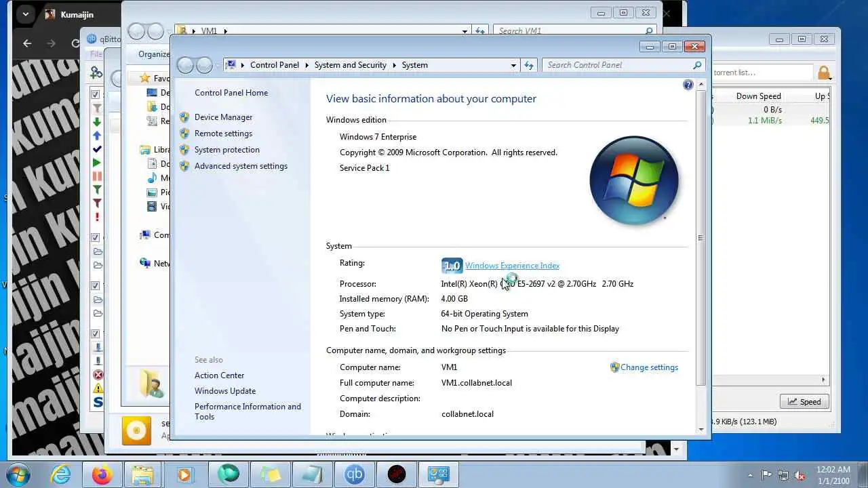Expand arrow after System and Security breadcrumb

tap(394, 65)
